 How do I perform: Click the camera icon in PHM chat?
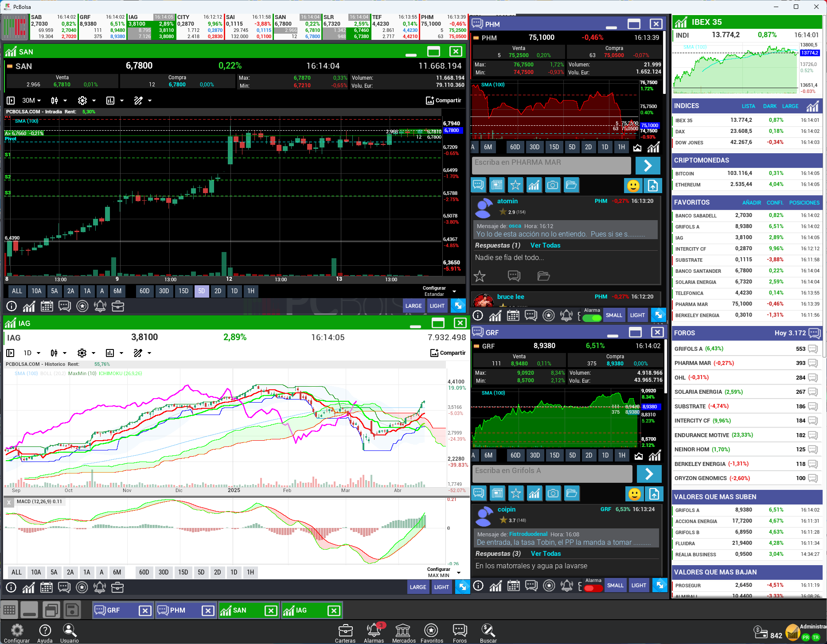553,185
